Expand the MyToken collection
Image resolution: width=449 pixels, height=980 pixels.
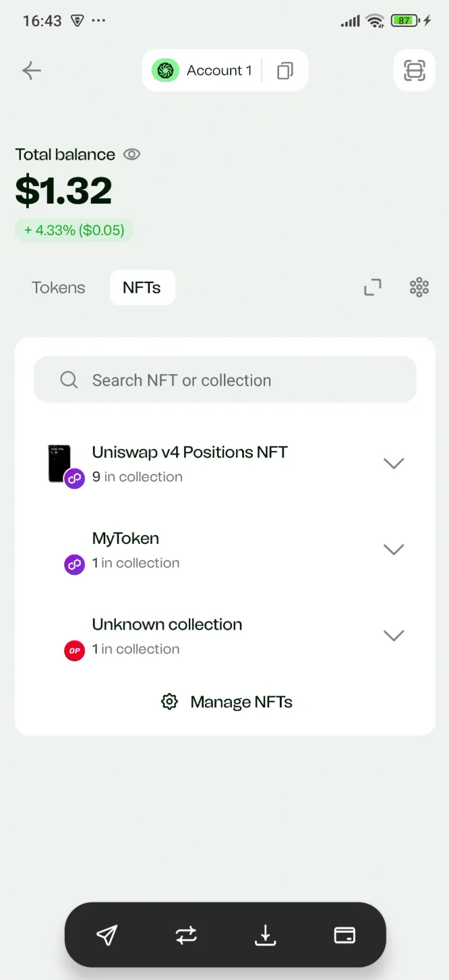(394, 549)
